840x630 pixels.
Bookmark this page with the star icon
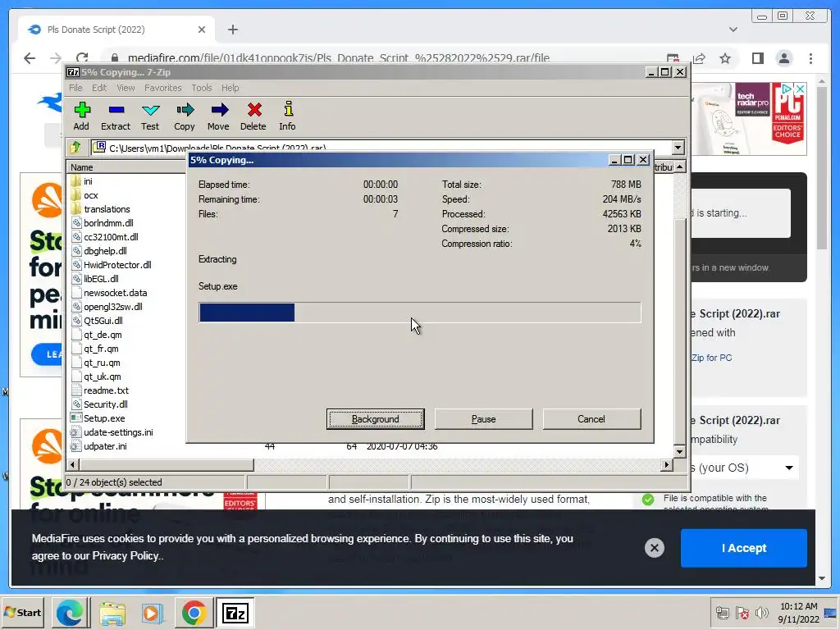[725, 58]
